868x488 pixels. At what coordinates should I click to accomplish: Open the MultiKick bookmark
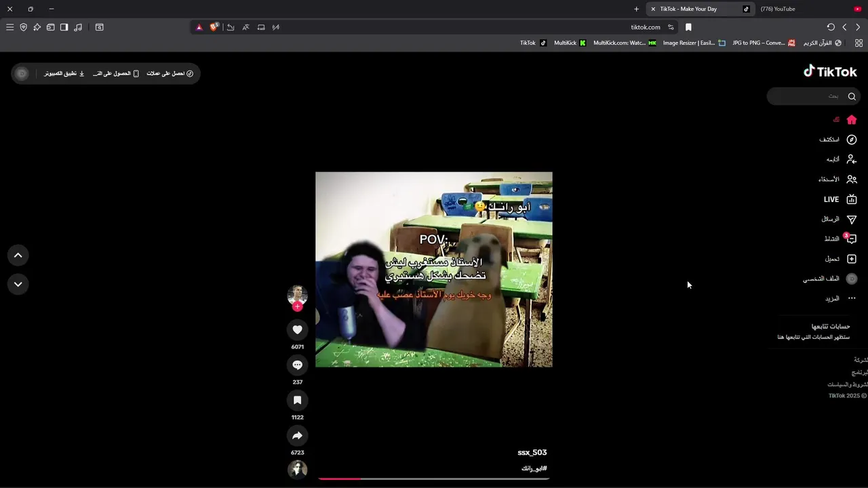[570, 43]
